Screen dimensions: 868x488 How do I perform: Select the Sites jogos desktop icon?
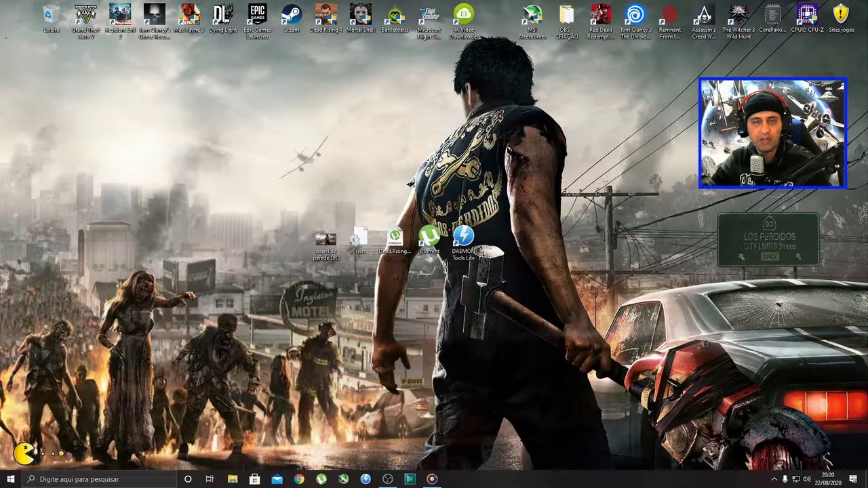(841, 20)
